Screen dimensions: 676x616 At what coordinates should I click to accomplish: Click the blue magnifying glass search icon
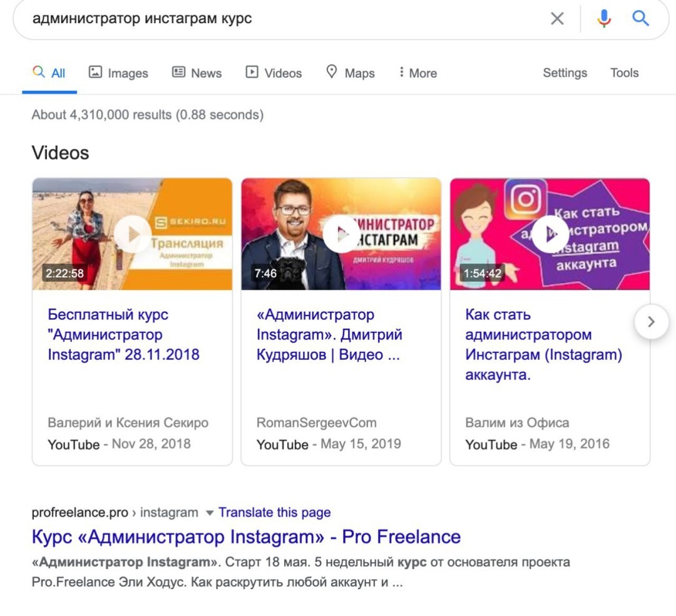pos(640,18)
